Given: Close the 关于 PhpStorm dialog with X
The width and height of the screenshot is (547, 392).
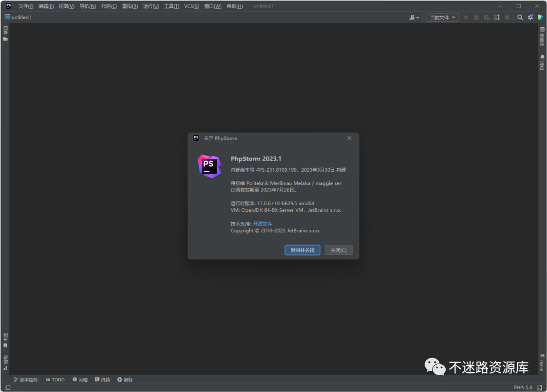Looking at the screenshot, I should pyautogui.click(x=349, y=138).
